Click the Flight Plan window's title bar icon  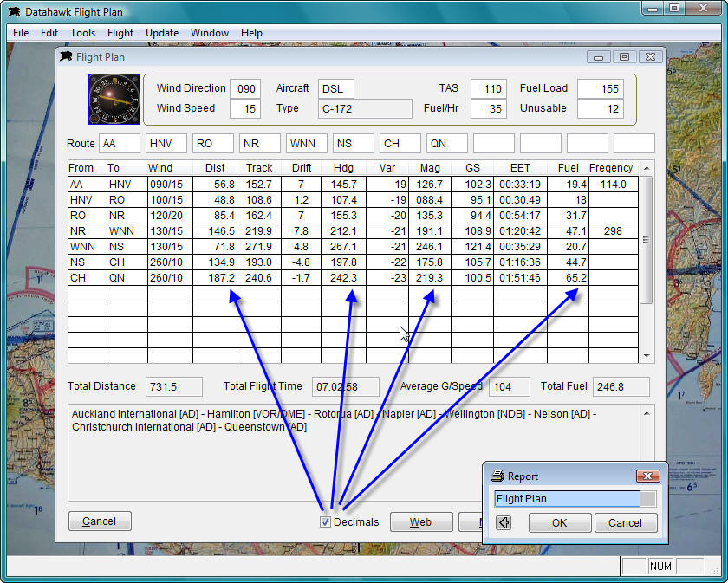pos(67,57)
